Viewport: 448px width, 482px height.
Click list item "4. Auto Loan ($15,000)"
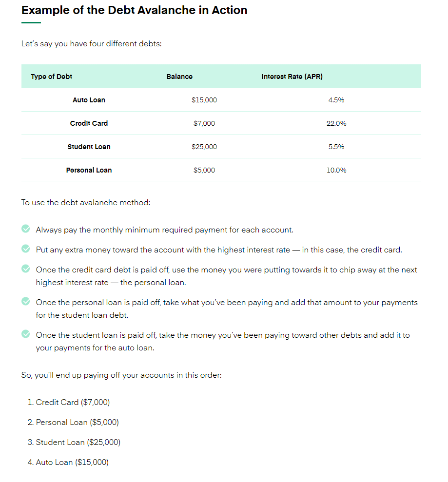coord(68,462)
